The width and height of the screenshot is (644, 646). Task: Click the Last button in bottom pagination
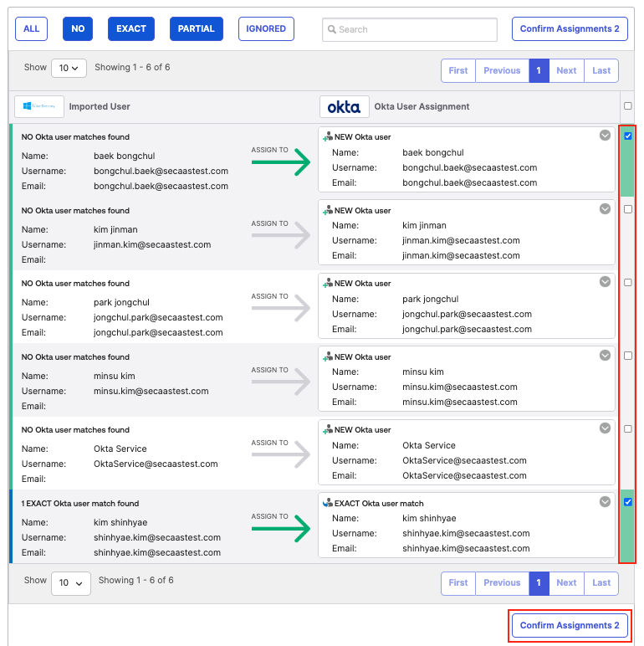coord(601,583)
